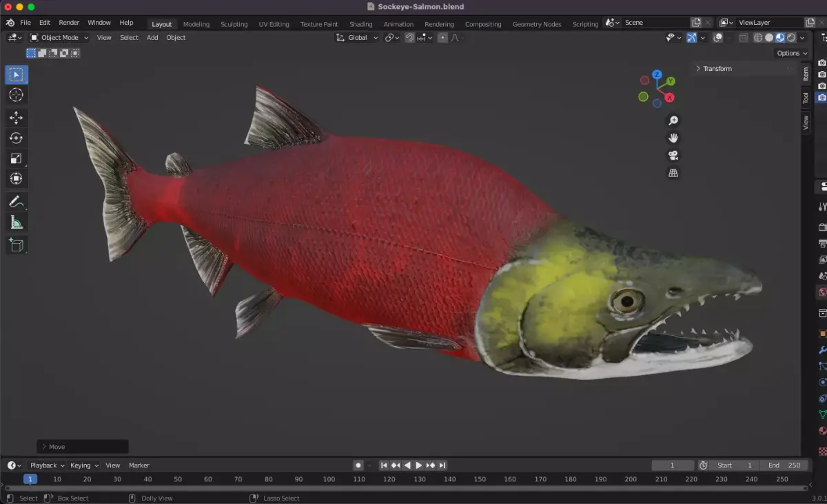Click new view layer icon beside ViewLayer
The image size is (827, 504).
point(810,23)
